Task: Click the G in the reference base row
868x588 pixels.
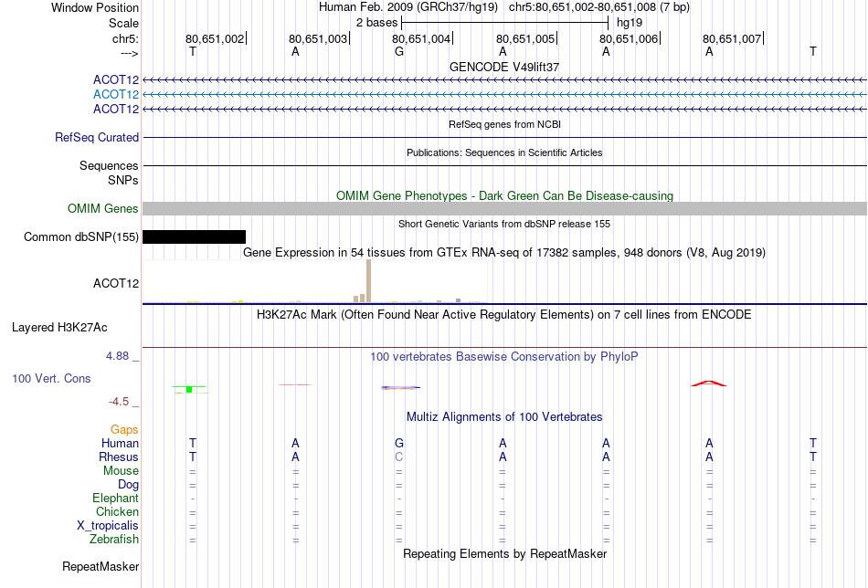Action: (x=399, y=51)
